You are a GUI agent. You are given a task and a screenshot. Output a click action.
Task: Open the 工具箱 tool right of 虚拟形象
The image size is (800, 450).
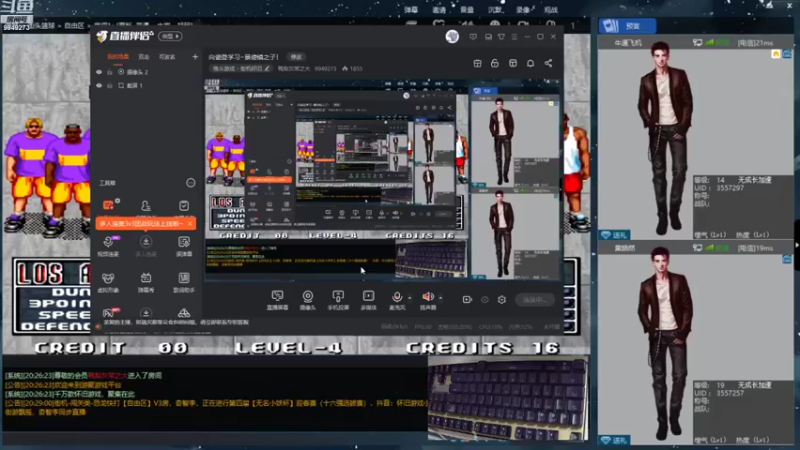[x=146, y=282]
